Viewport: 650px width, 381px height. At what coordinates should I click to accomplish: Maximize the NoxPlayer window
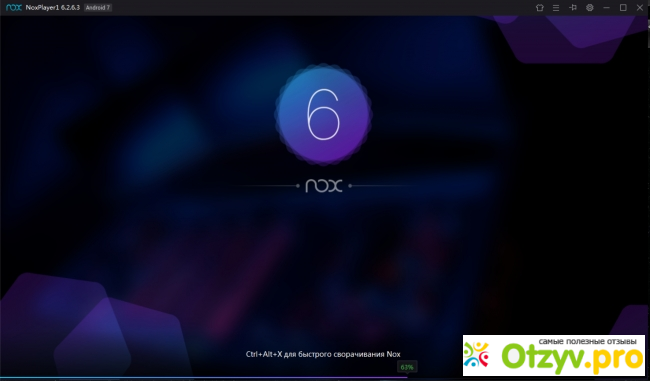pyautogui.click(x=623, y=7)
